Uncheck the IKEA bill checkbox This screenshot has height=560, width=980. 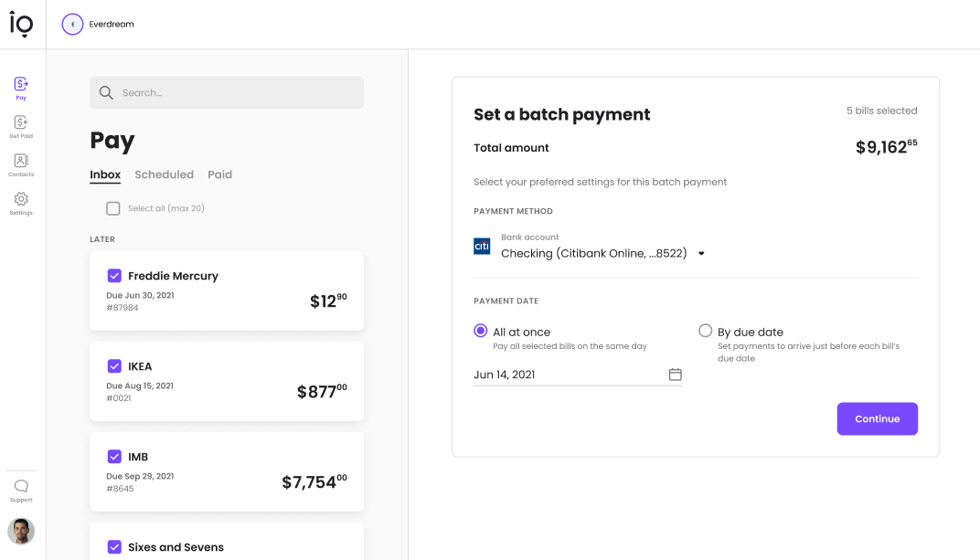[114, 365]
